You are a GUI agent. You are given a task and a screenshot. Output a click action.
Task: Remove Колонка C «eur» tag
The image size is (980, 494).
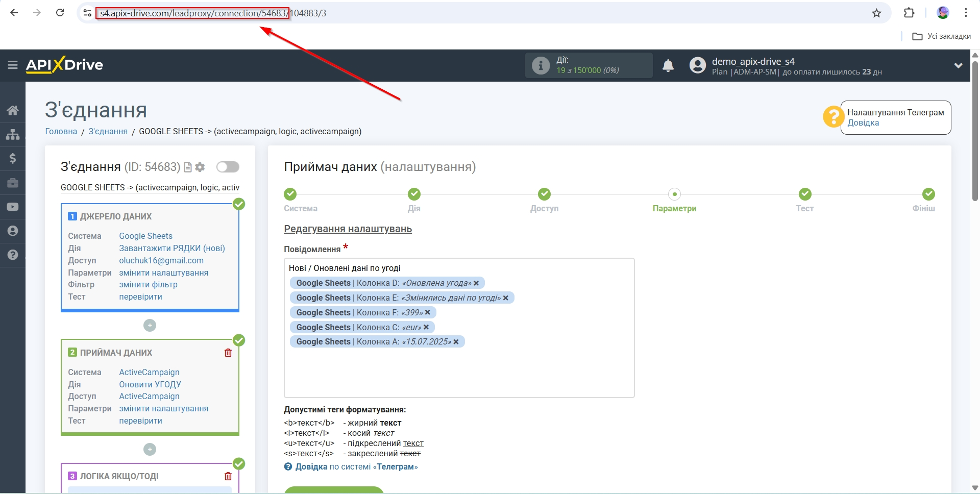(426, 327)
